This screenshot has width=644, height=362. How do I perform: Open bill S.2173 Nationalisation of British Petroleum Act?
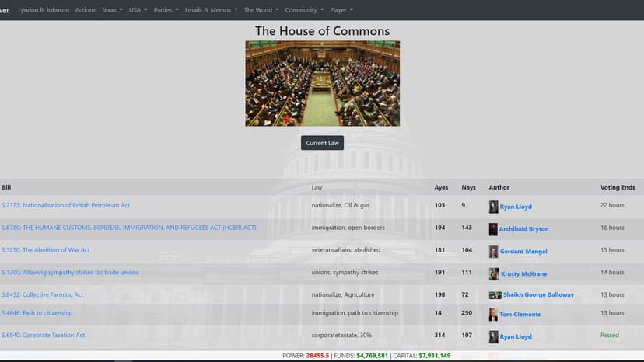(65, 205)
